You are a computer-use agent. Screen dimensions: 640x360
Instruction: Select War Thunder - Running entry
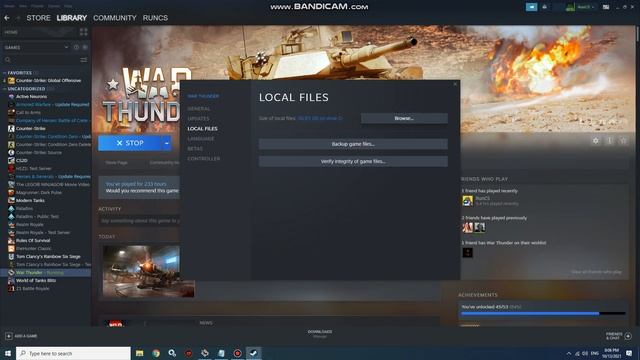46,273
